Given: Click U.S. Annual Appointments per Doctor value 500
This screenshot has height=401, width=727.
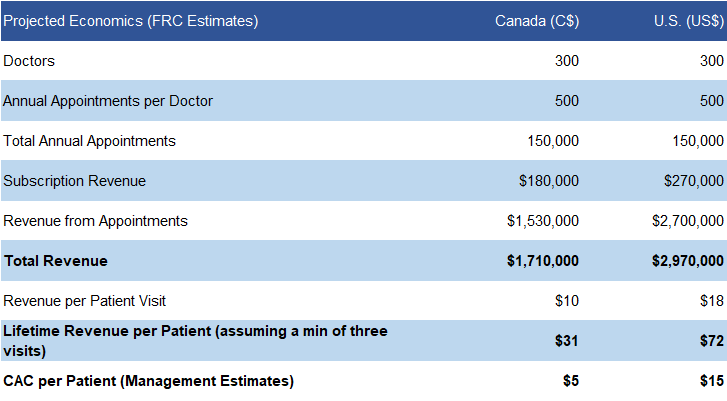Looking at the screenshot, I should pyautogui.click(x=712, y=101).
